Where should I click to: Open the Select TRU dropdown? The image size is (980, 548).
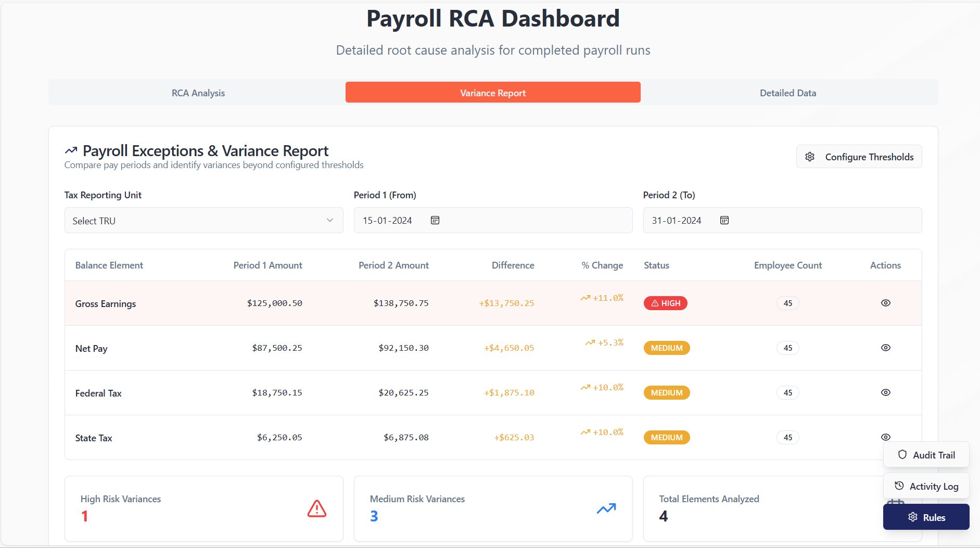click(x=203, y=221)
